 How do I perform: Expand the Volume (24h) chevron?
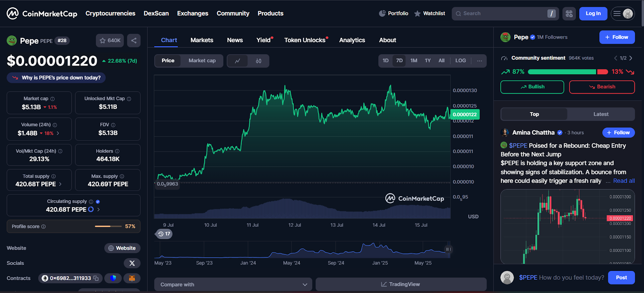[58, 133]
